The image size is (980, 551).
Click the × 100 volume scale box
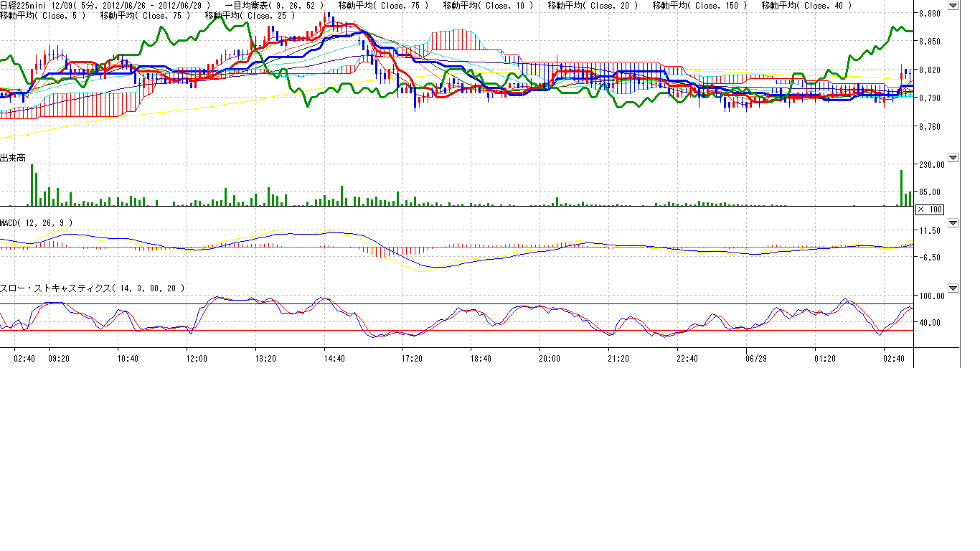[x=930, y=209]
